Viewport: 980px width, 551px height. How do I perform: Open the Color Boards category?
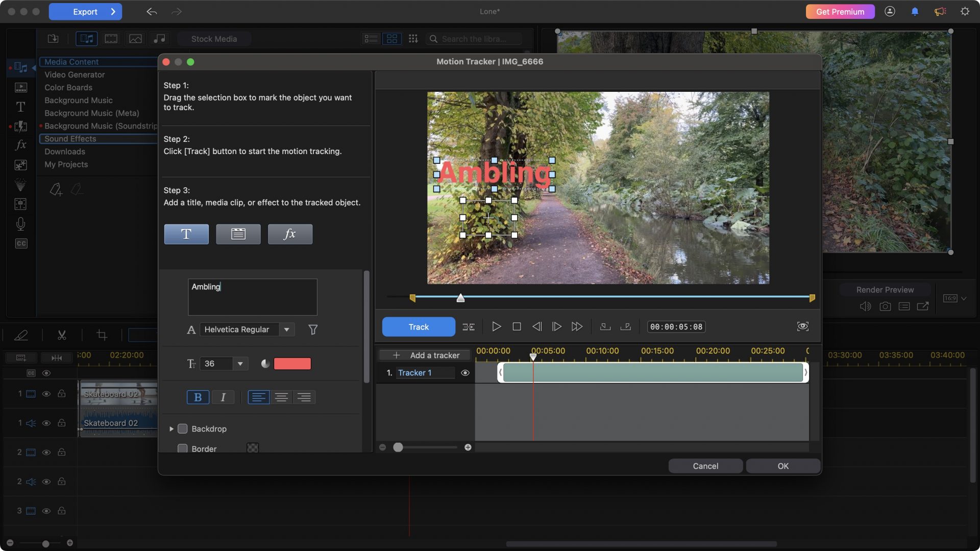(68, 88)
